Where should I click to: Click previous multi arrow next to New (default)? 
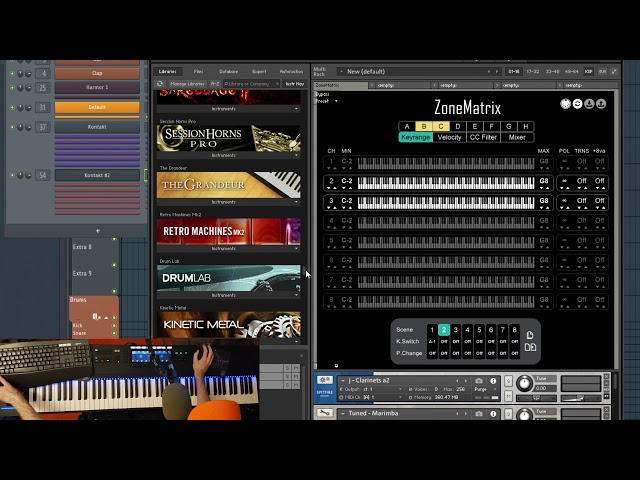(x=489, y=71)
